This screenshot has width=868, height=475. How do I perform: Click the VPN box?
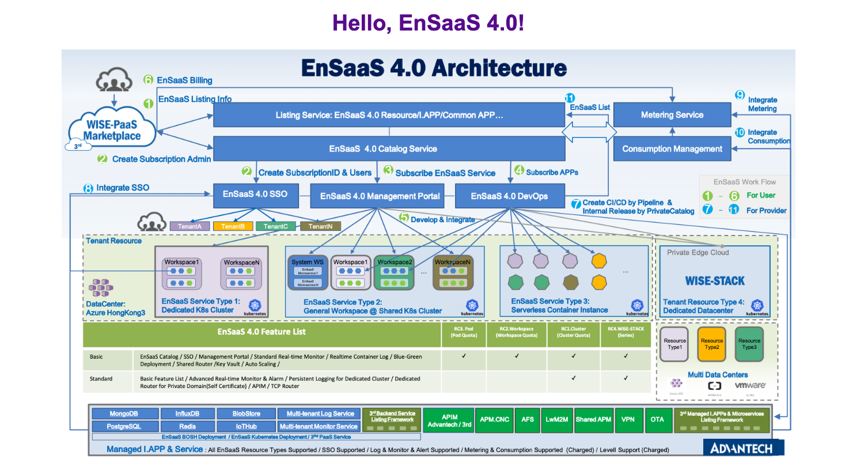pyautogui.click(x=628, y=420)
